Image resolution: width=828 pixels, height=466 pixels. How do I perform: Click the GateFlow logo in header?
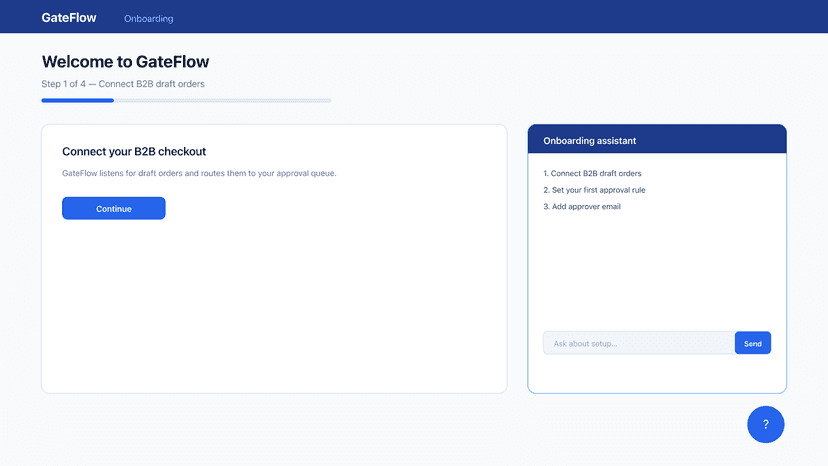coord(69,17)
